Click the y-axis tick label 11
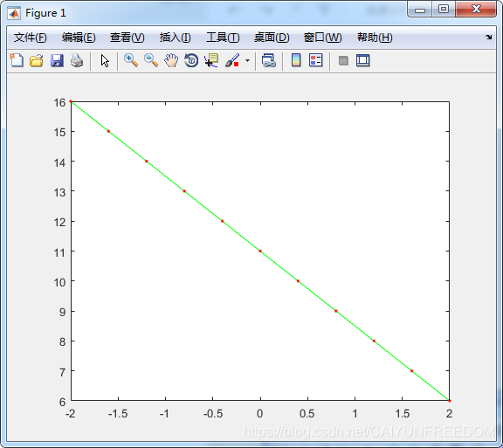The image size is (503, 448). [x=59, y=253]
